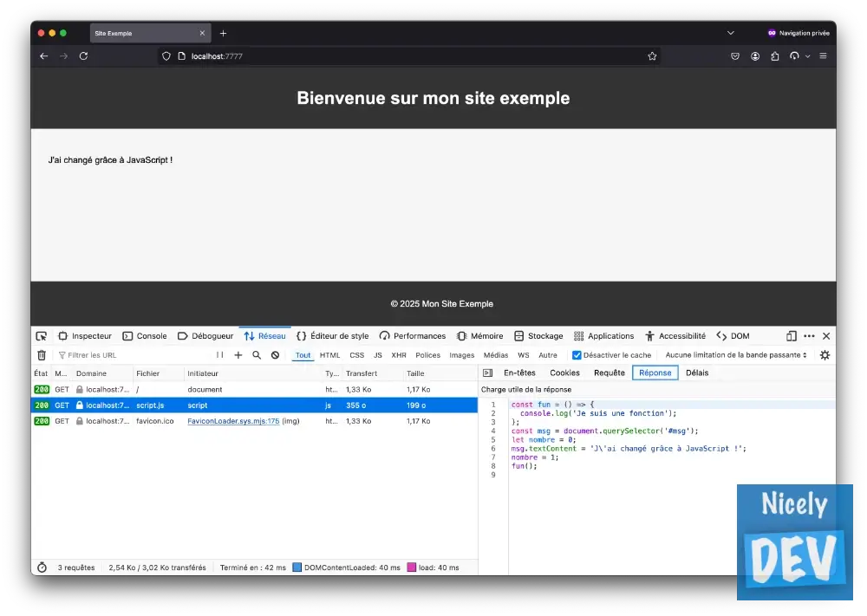This screenshot has width=867, height=616.
Task: Open the Stockage tab
Action: click(538, 336)
